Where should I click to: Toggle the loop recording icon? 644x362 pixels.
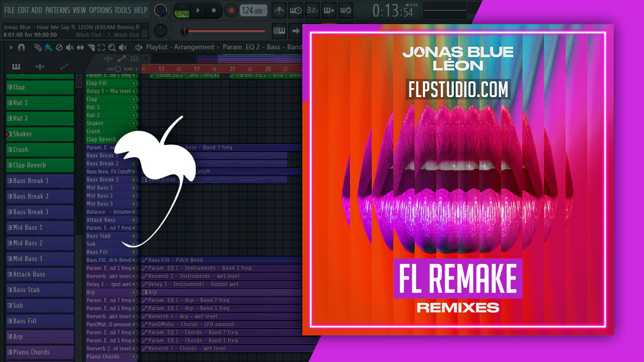(x=345, y=10)
